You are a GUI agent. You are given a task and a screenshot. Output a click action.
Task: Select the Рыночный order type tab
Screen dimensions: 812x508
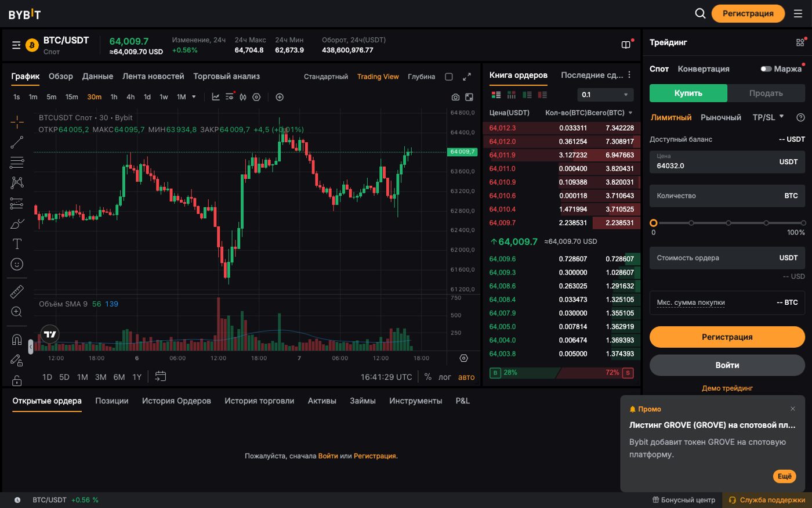[721, 117]
